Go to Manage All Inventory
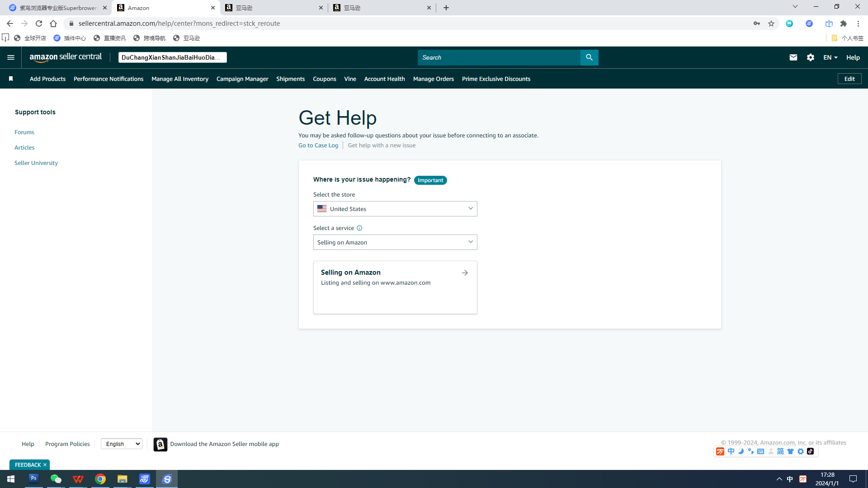 [x=180, y=79]
